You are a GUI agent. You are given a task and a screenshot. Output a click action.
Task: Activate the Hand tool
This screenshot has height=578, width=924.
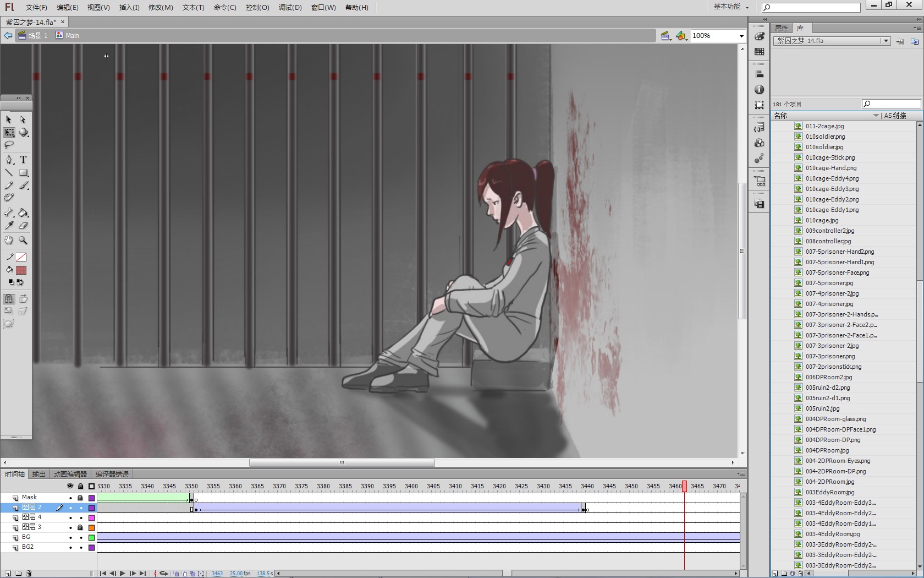tap(9, 241)
